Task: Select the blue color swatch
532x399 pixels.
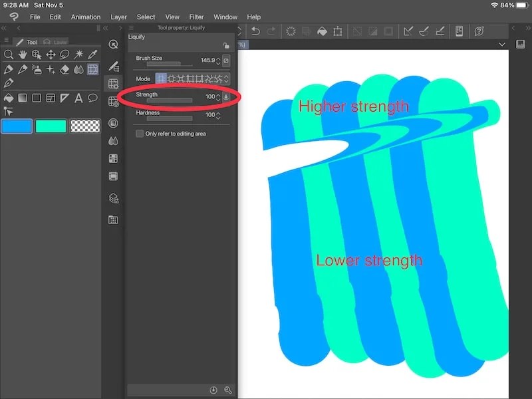Action: click(x=17, y=124)
